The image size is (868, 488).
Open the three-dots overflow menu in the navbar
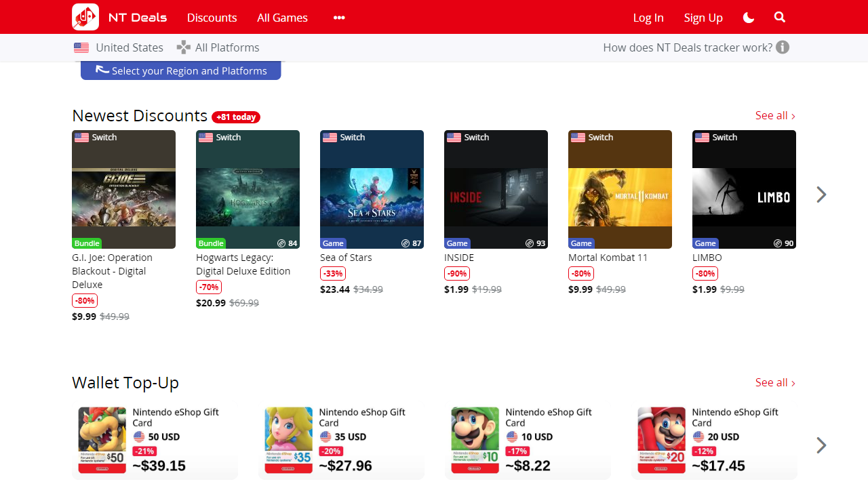[x=338, y=18]
